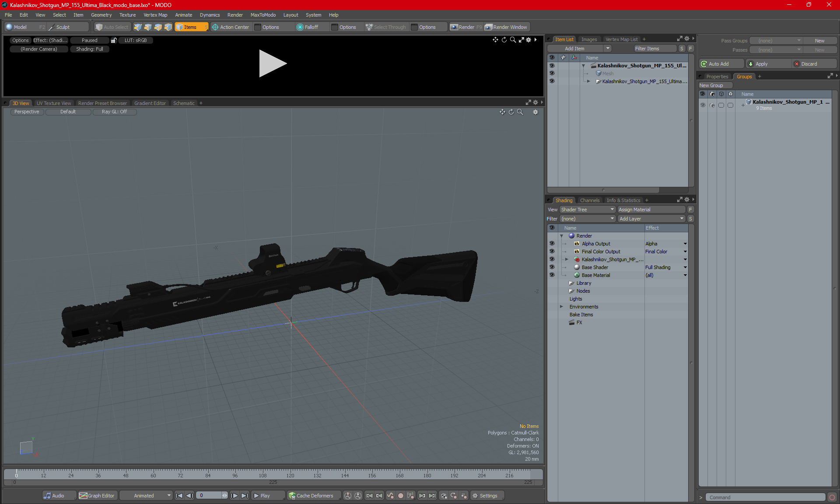This screenshot has height=504, width=840.
Task: Open the preview viewport gear settings
Action: 528,40
